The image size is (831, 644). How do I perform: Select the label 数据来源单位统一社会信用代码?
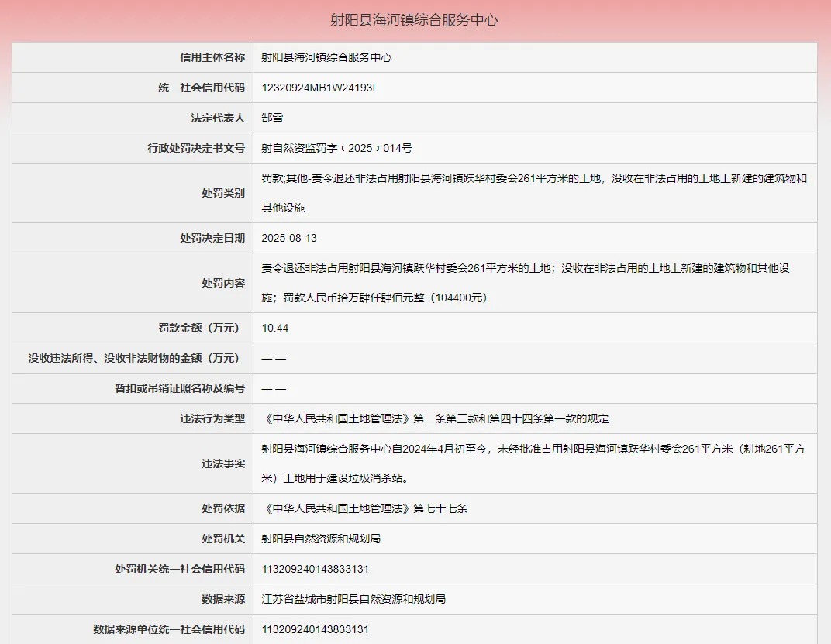point(169,630)
